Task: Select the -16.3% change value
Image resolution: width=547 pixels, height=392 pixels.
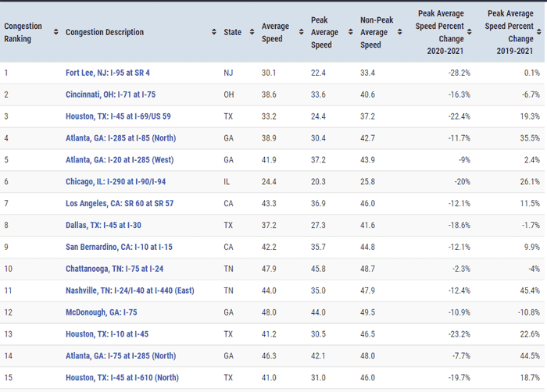Action: coord(459,94)
